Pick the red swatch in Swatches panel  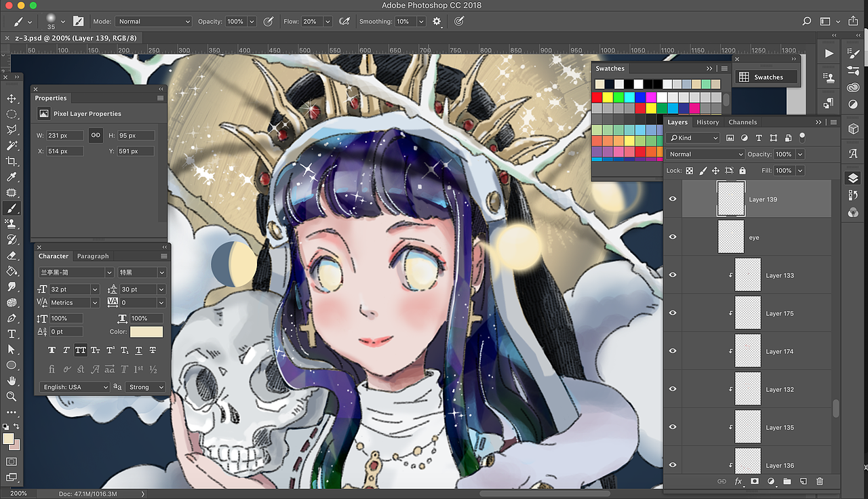[597, 97]
